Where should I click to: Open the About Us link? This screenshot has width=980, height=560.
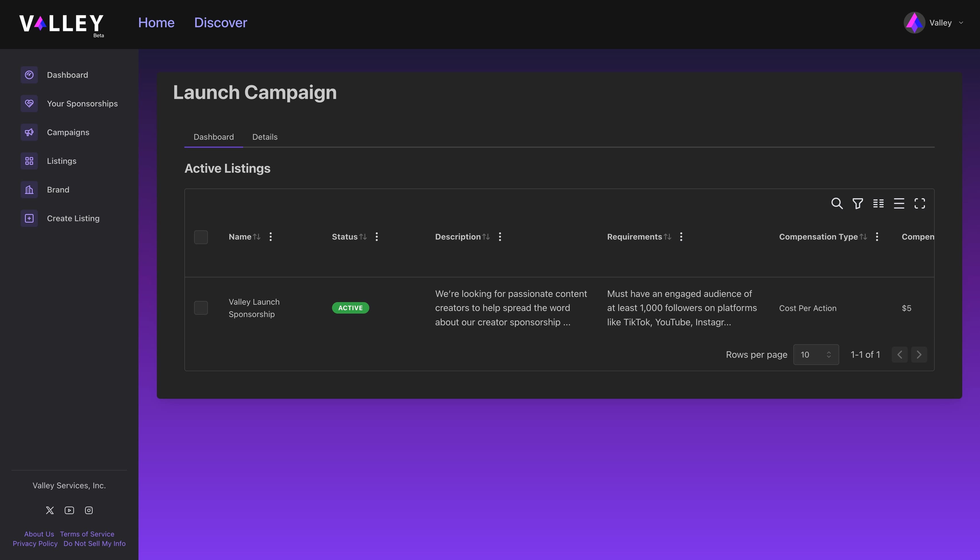(39, 534)
